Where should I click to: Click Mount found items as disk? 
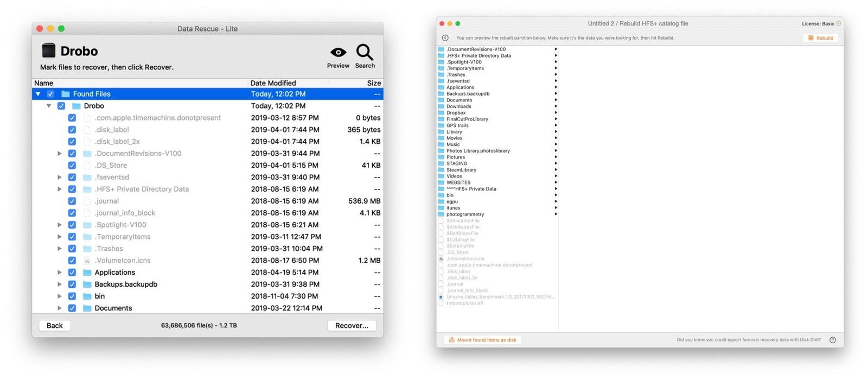coord(482,340)
